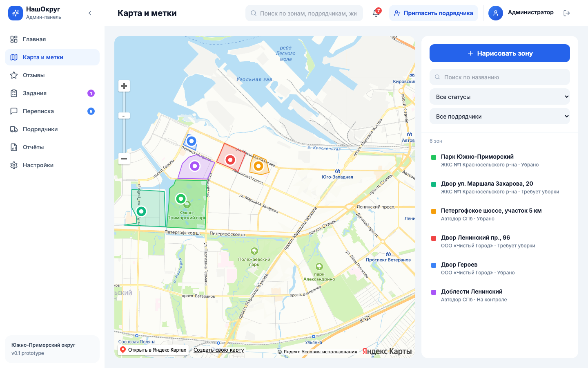The image size is (588, 368).
Task: Open the Все статусы dropdown
Action: pyautogui.click(x=500, y=97)
